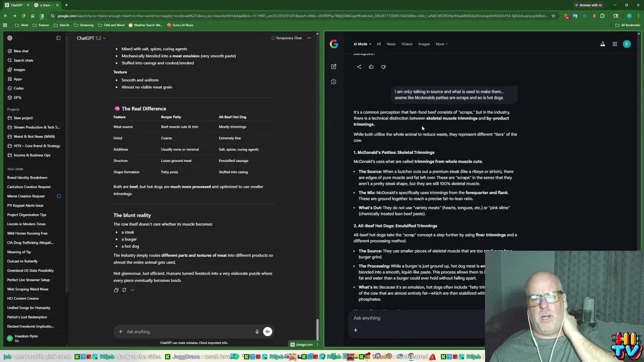Open more actions under ChatGPT response
The image size is (644, 362).
(x=132, y=290)
